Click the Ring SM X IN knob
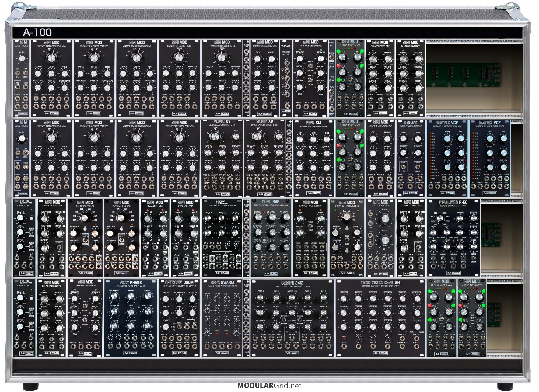 300,140
